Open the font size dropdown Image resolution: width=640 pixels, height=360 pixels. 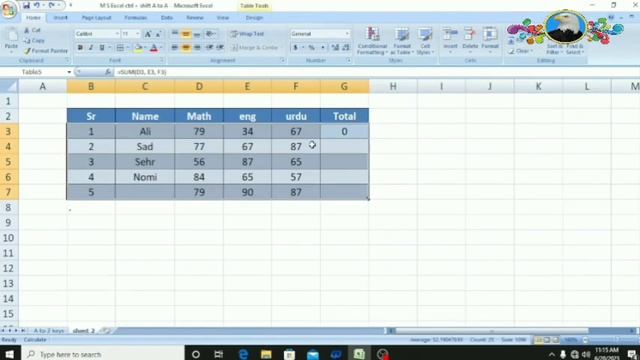tap(138, 34)
